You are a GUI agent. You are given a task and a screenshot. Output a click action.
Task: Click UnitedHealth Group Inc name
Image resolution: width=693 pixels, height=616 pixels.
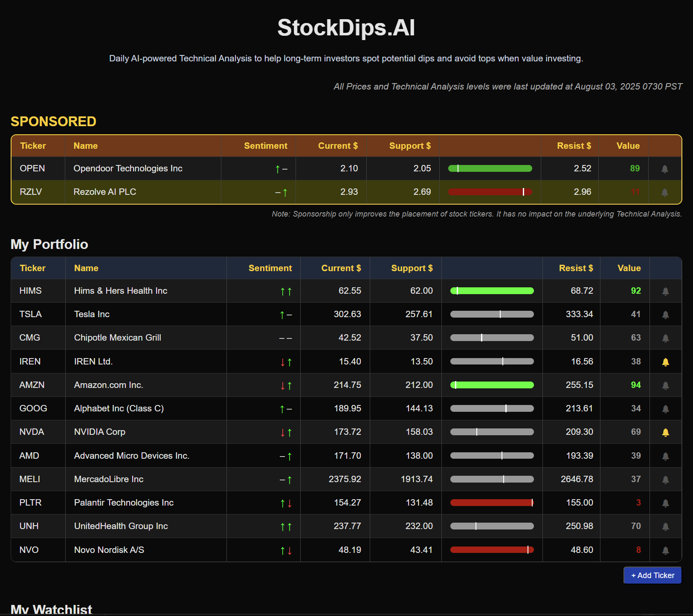coord(121,526)
